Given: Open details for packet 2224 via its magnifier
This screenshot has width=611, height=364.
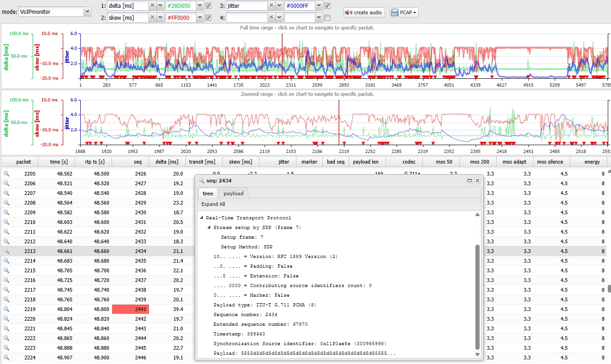Looking at the screenshot, I should 6,358.
